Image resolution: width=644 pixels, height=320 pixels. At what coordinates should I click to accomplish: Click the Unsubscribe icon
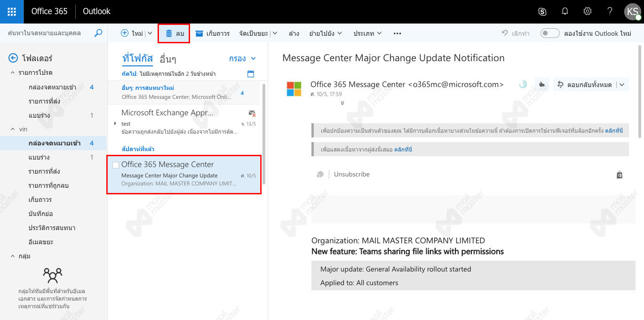point(320,175)
